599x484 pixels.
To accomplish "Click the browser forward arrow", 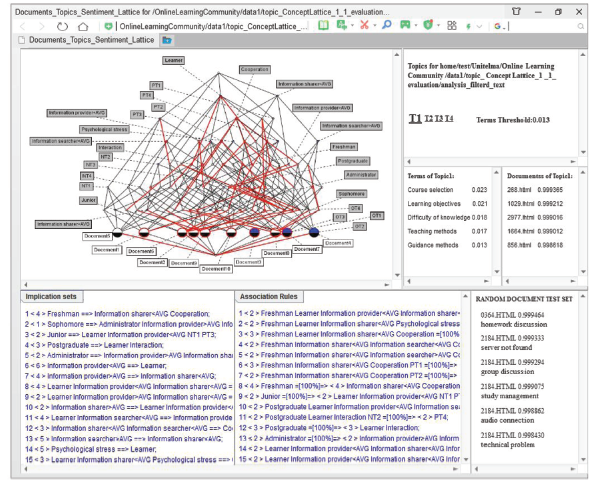I will click(x=42, y=26).
